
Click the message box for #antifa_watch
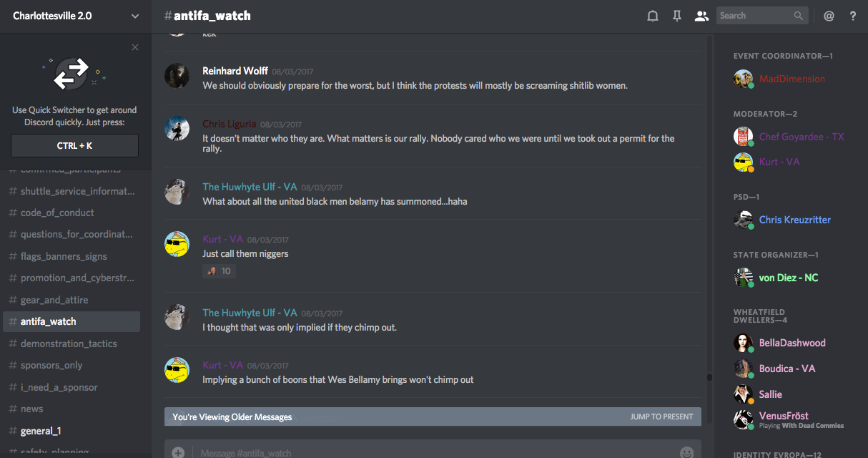coord(429,452)
